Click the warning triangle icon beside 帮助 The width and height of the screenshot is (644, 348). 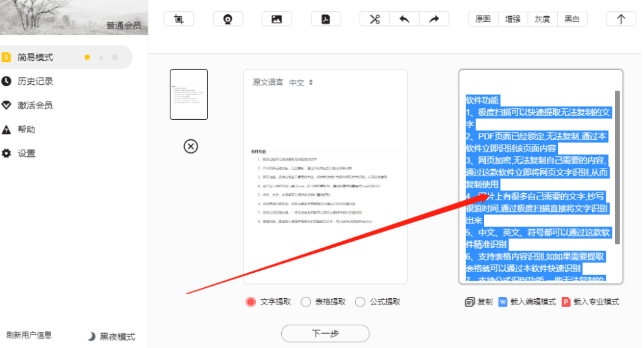tap(6, 130)
